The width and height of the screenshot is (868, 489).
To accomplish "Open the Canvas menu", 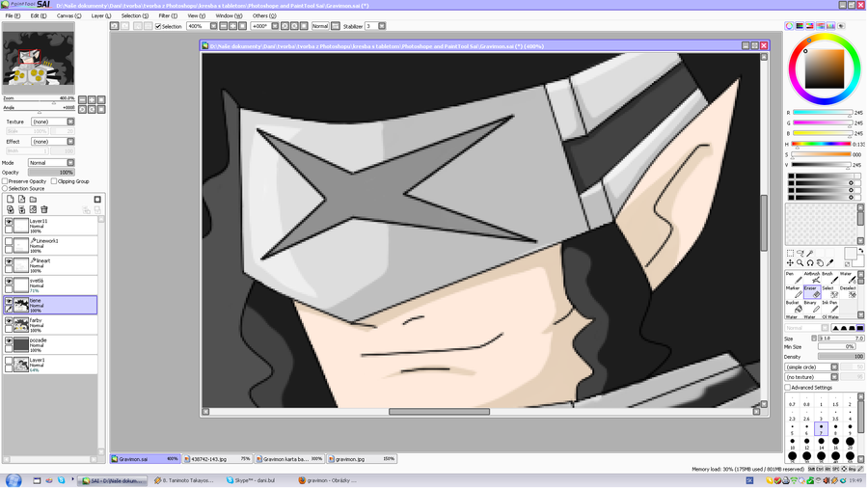I will click(69, 16).
